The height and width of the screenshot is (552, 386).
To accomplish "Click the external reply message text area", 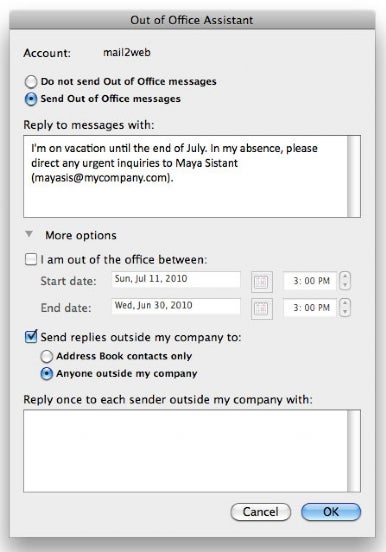I will pyautogui.click(x=185, y=451).
